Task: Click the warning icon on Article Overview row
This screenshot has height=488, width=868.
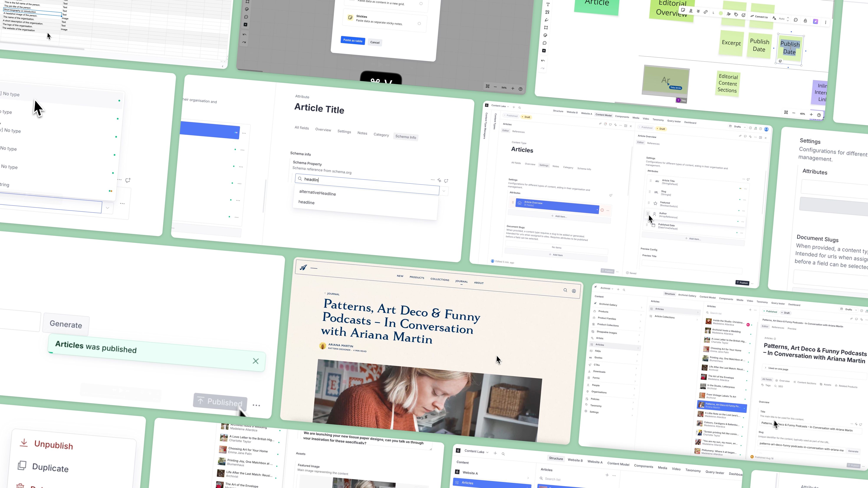Action: pyautogui.click(x=602, y=210)
